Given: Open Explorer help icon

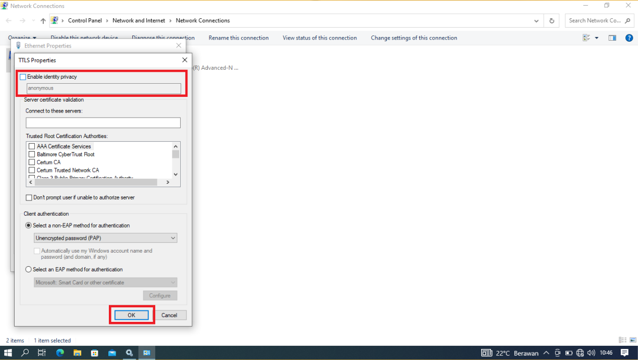Looking at the screenshot, I should [x=629, y=38].
